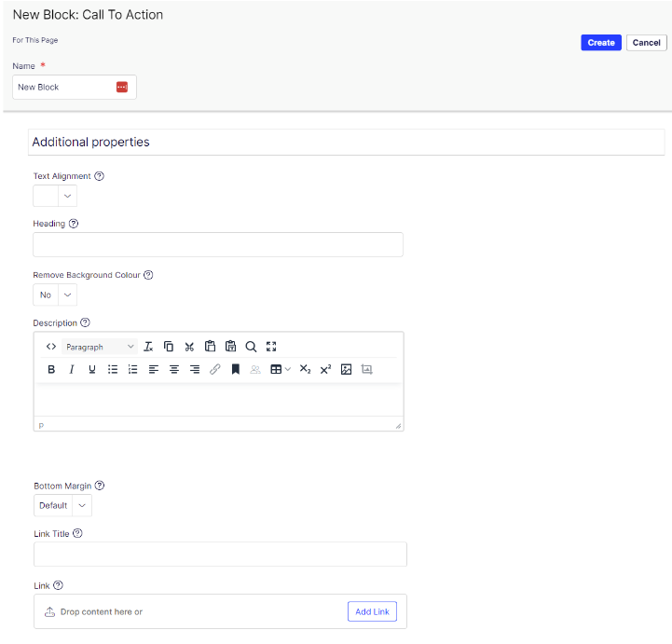Toggle bold formatting
The height and width of the screenshot is (644, 672).
point(51,369)
